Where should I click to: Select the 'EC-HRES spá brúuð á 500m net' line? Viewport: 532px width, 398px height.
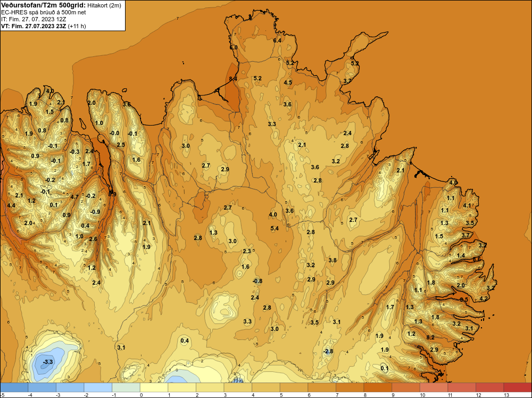[44, 12]
